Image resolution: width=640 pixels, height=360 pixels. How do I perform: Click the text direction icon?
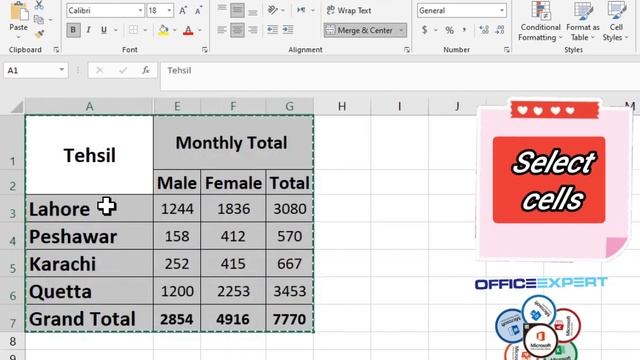click(301, 10)
